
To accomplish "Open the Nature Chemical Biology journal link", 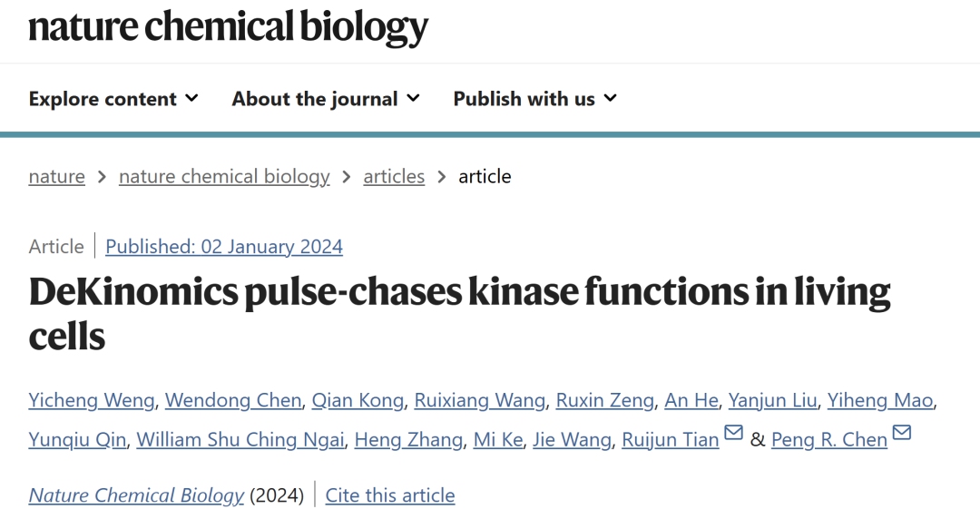I will (x=136, y=495).
